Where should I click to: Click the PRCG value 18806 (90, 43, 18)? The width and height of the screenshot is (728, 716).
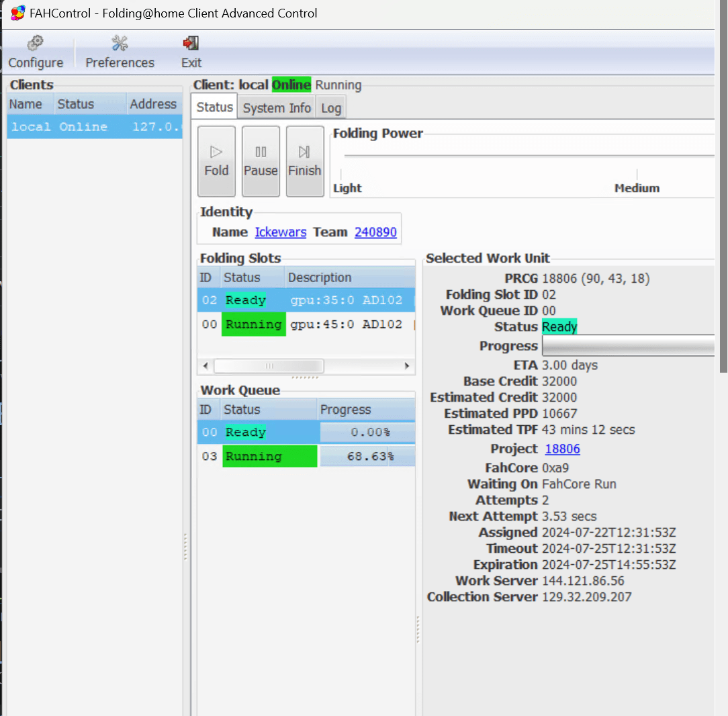coord(596,278)
